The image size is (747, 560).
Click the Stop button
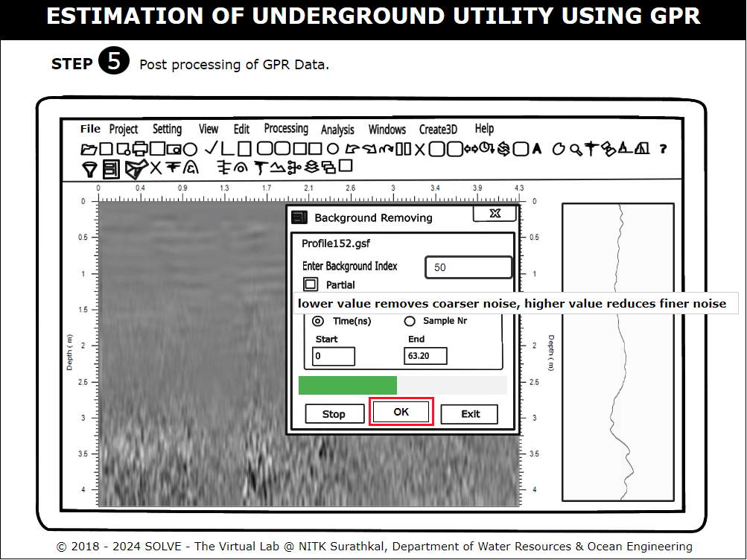[x=334, y=414]
